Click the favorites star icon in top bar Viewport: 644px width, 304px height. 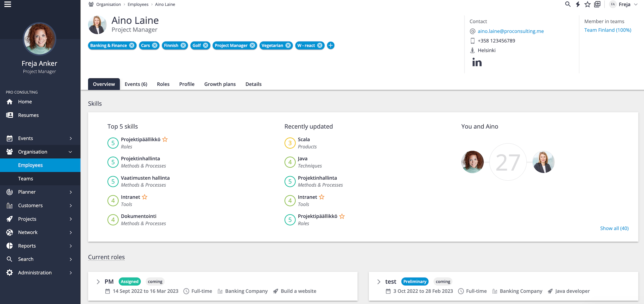coord(587,4)
